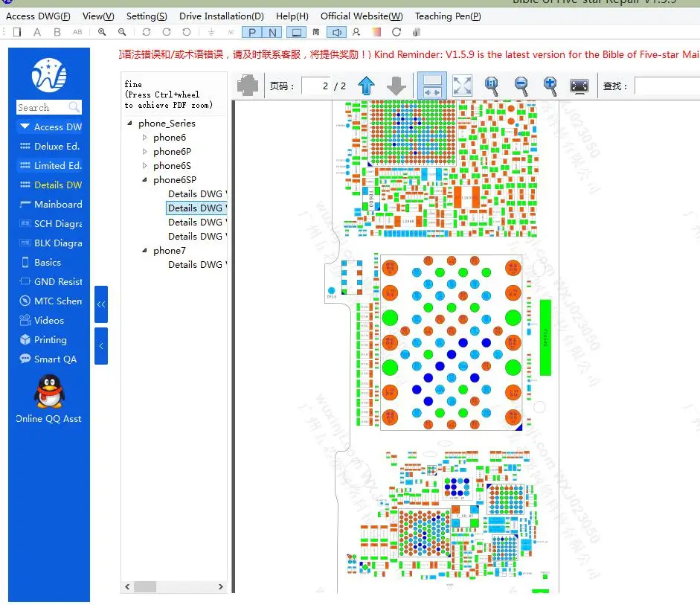Zoom out using the small top toolbar magnifier
700x605 pixels.
(122, 32)
